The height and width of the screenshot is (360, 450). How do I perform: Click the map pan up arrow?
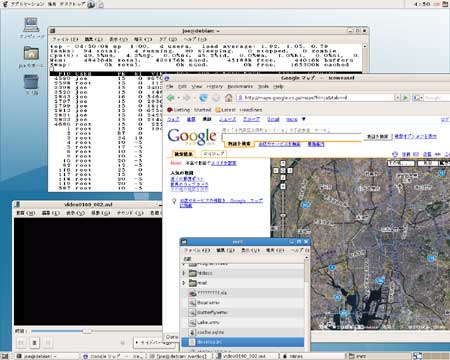coord(283,163)
